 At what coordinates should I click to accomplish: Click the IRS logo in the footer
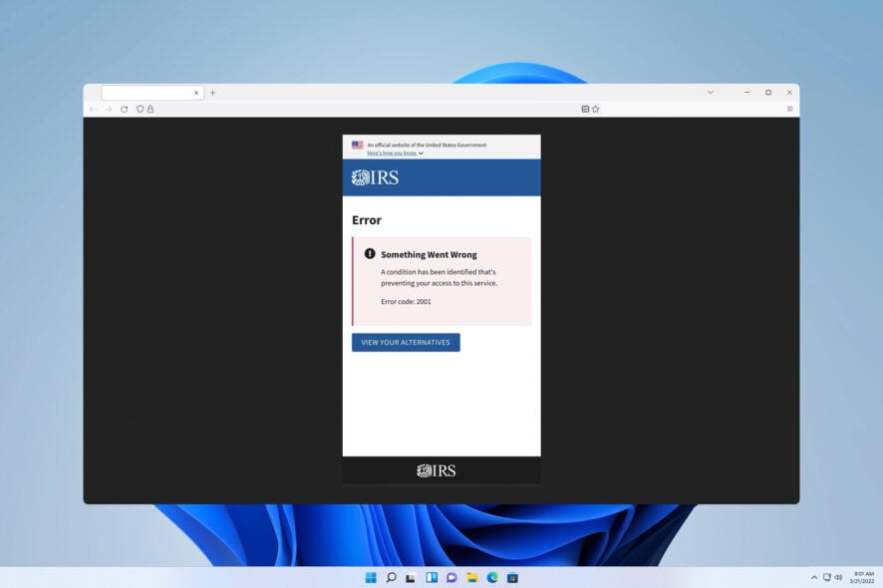[x=437, y=470]
